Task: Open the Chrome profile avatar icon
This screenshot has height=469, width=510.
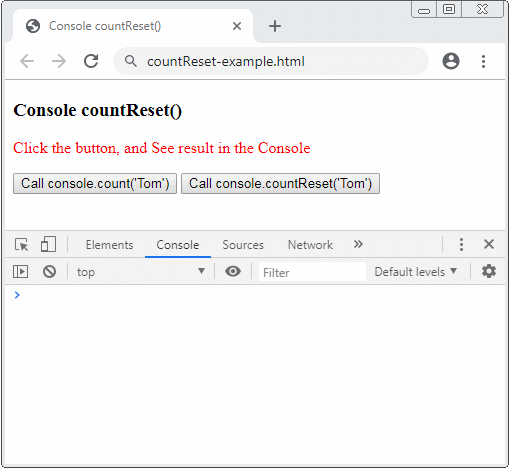Action: [451, 61]
